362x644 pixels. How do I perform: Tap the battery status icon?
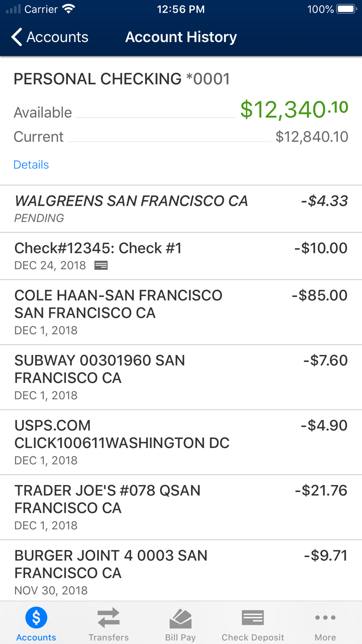[347, 9]
